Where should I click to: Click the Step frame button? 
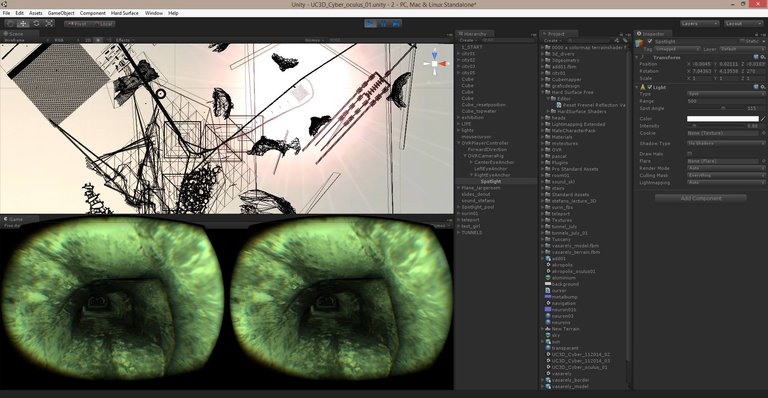coord(396,23)
